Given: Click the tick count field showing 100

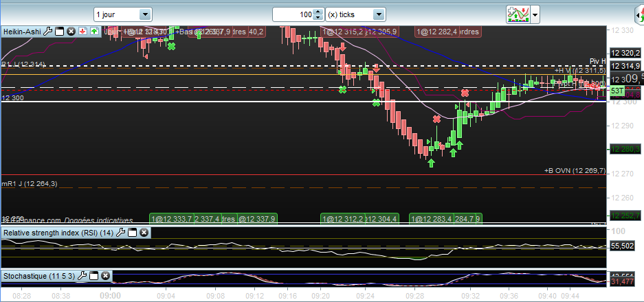Looking at the screenshot, I should tap(293, 15).
